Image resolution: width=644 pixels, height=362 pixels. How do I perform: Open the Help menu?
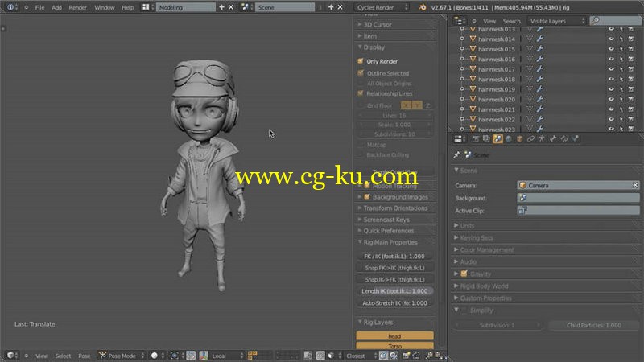tap(128, 7)
